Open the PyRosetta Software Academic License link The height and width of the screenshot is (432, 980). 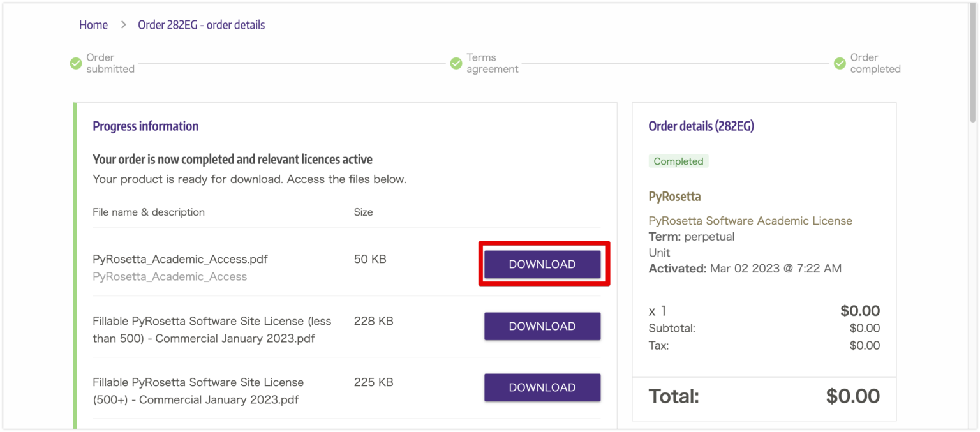(x=750, y=220)
